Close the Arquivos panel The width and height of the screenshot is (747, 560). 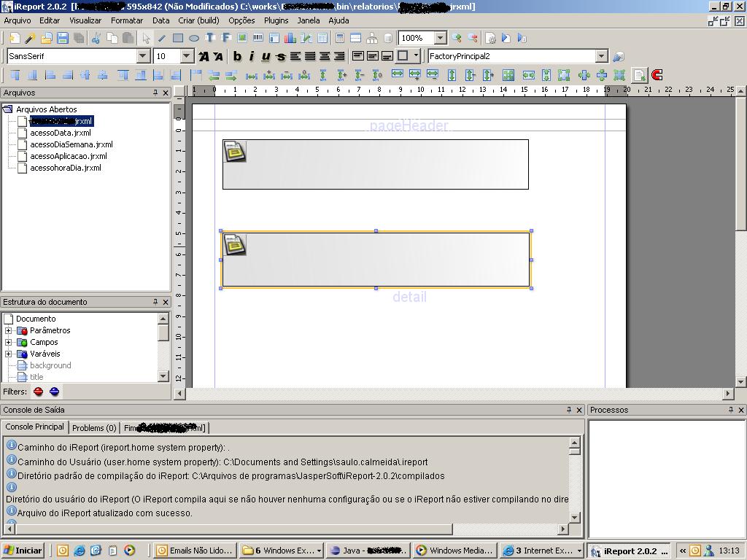(166, 93)
